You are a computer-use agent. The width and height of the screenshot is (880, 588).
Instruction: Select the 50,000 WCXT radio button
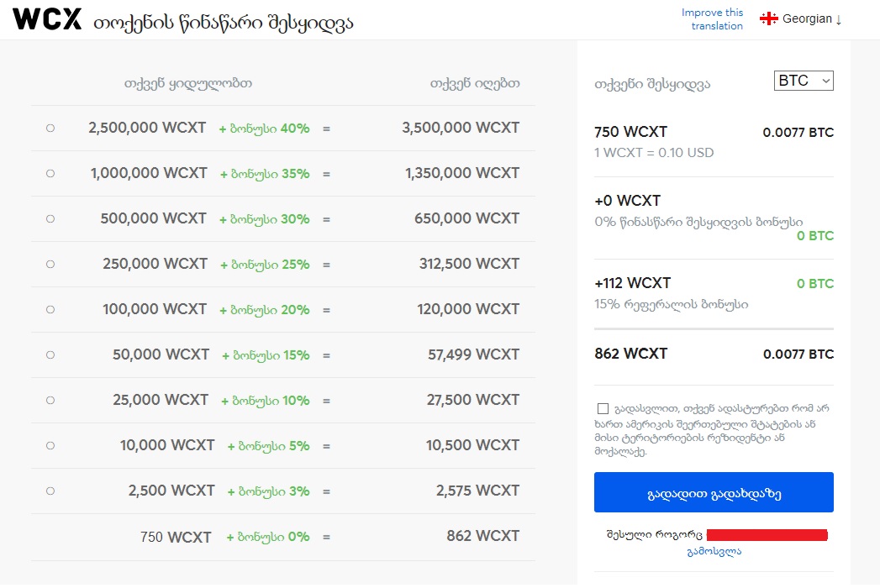50,355
